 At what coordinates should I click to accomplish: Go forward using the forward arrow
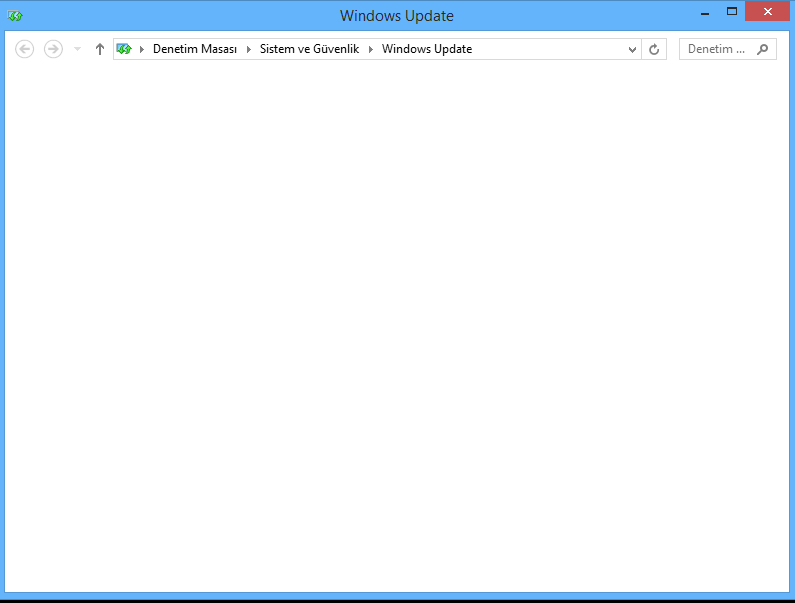[x=53, y=49]
